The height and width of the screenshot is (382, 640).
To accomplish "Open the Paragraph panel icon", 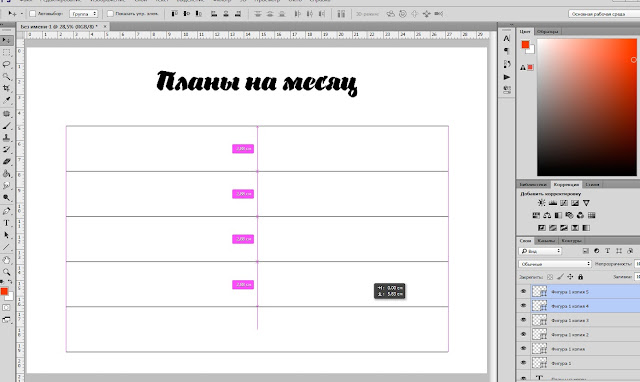I will (x=507, y=51).
